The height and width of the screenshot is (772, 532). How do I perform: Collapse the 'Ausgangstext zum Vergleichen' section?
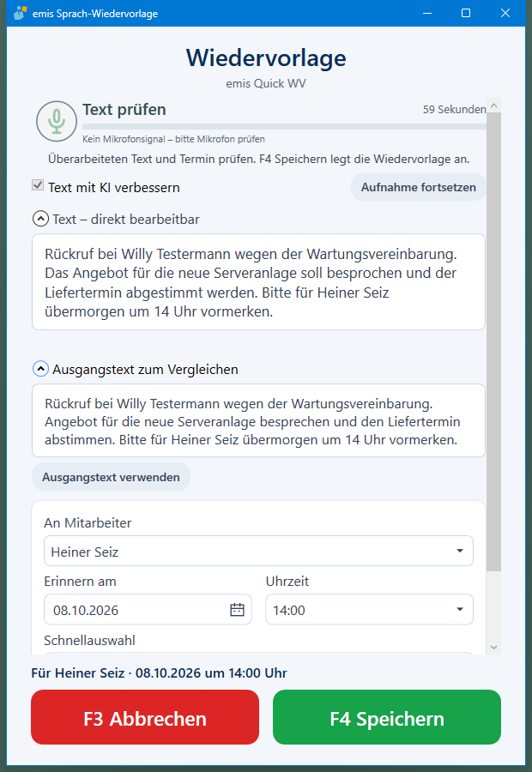[40, 369]
